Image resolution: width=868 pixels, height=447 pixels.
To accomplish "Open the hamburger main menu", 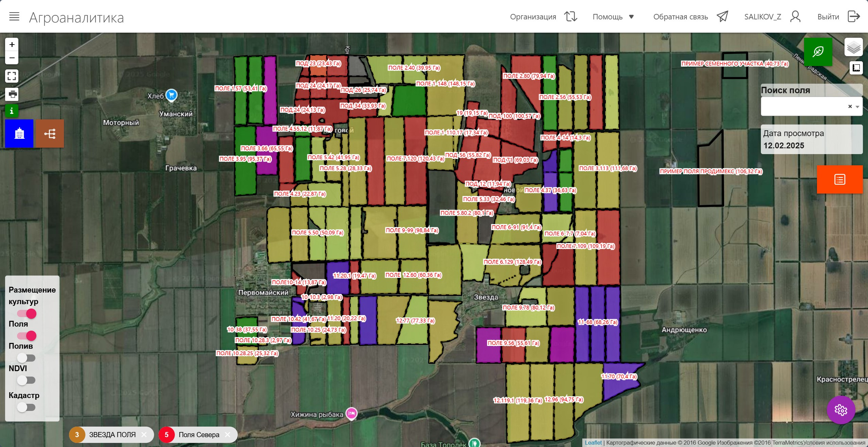I will point(14,16).
